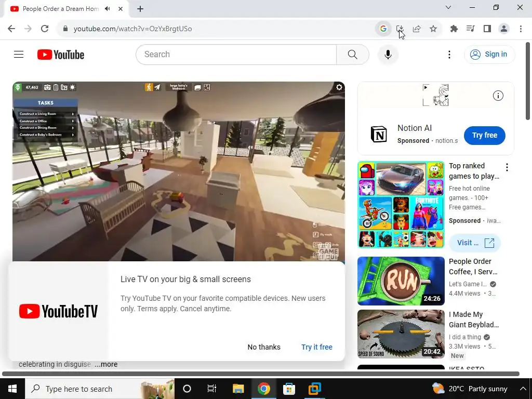Screen dimensions: 532x399
Task: Click Try free on Notion AI ad
Action: 485,135
